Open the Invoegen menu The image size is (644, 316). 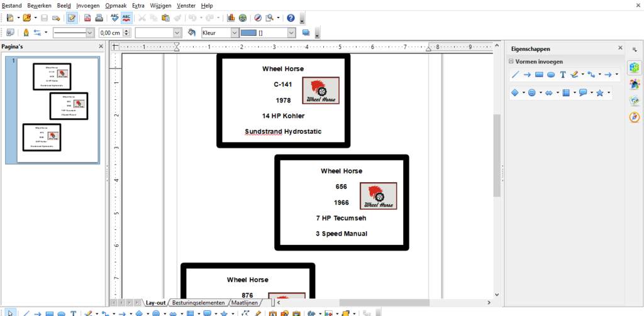click(88, 5)
